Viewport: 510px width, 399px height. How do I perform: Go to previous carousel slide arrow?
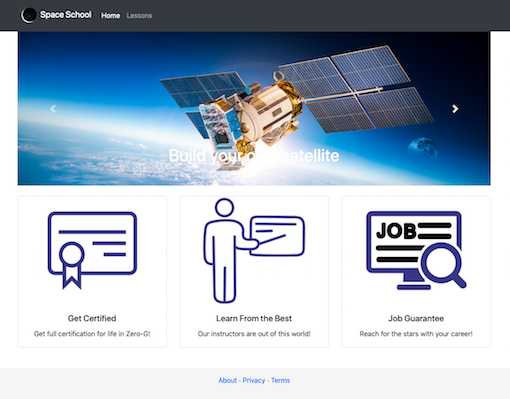[53, 108]
